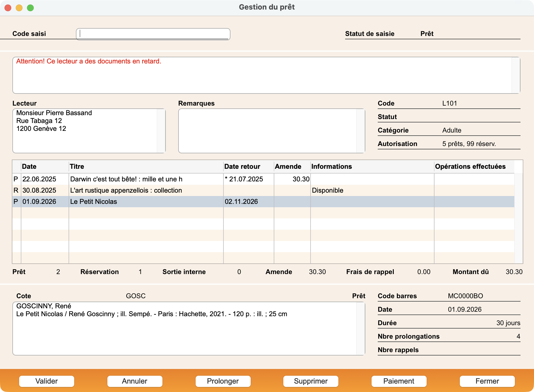Click the overdue warning message box
The width and height of the screenshot is (534, 392).
pos(262,75)
